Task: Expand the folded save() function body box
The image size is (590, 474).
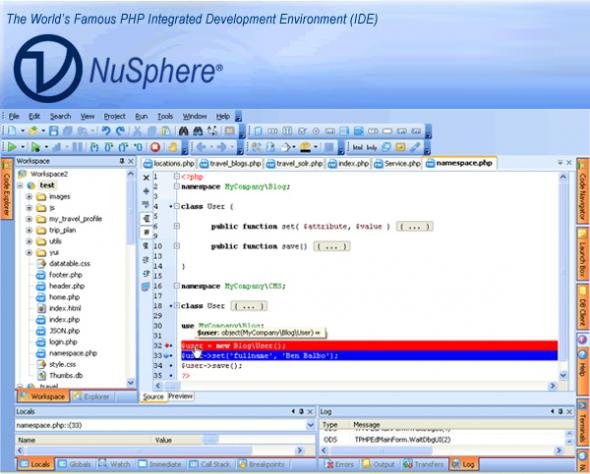Action: pyautogui.click(x=331, y=246)
